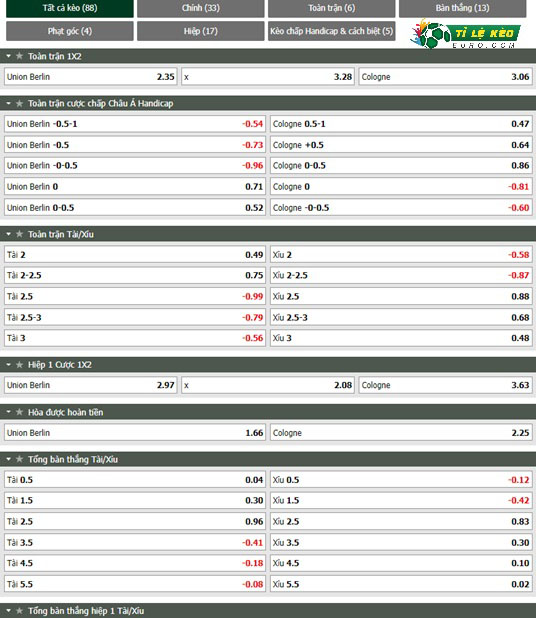The image size is (536, 618).
Task: Choose Tài 0.5 at 0.04
Action: [135, 480]
